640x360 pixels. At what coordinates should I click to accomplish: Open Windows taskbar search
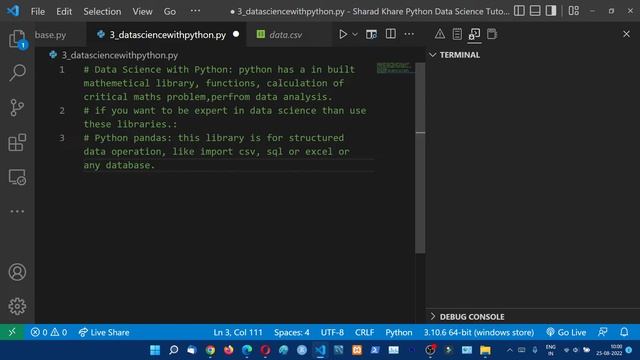coord(173,350)
